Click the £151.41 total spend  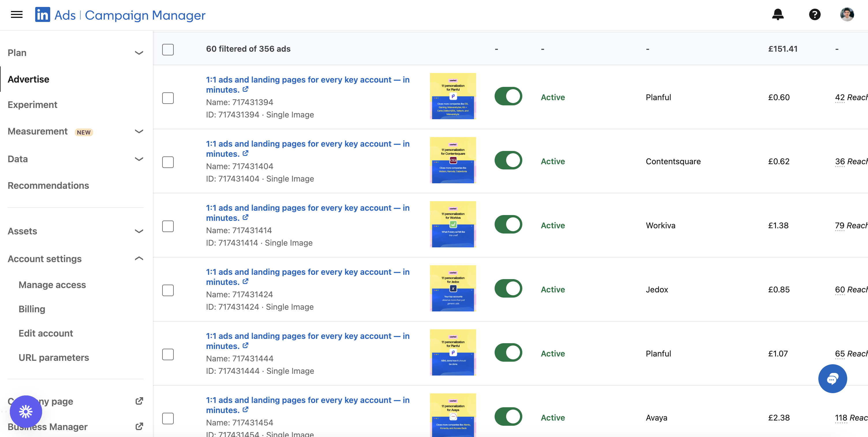tap(782, 49)
